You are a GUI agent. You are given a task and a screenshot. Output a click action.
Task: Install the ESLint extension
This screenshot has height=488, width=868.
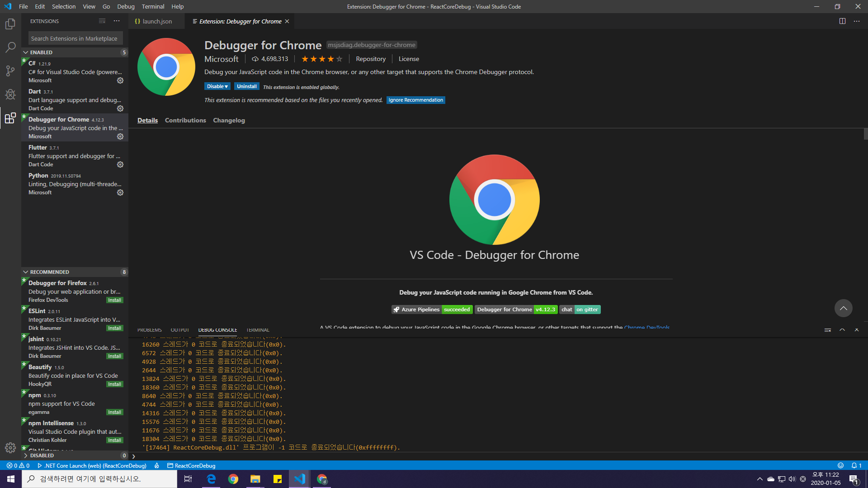(x=114, y=328)
